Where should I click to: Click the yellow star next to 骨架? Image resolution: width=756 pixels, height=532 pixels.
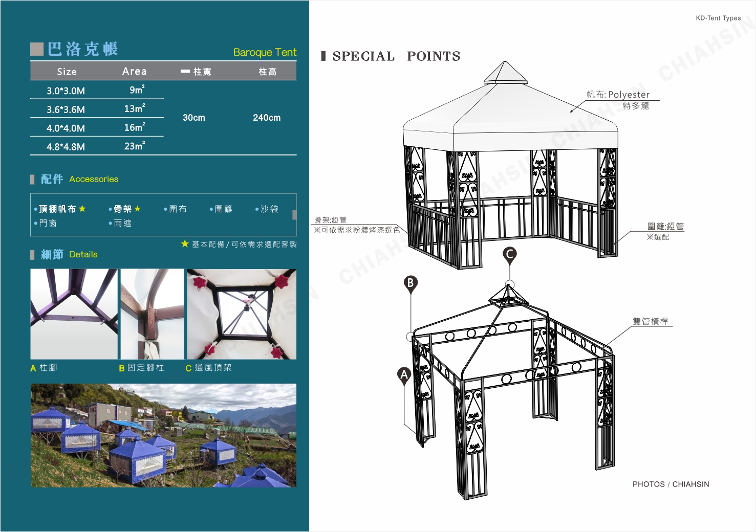pyautogui.click(x=137, y=209)
